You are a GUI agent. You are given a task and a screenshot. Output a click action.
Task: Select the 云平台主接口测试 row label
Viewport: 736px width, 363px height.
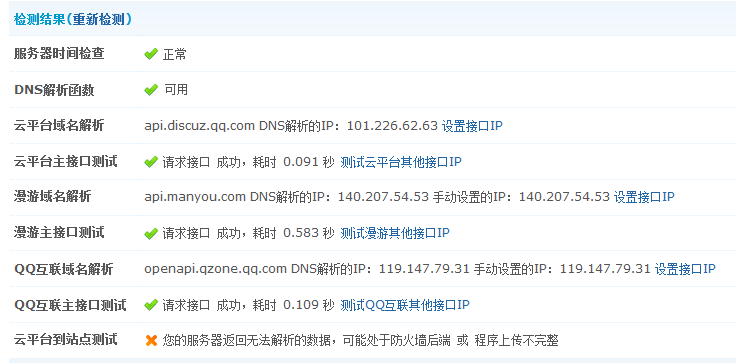(65, 162)
